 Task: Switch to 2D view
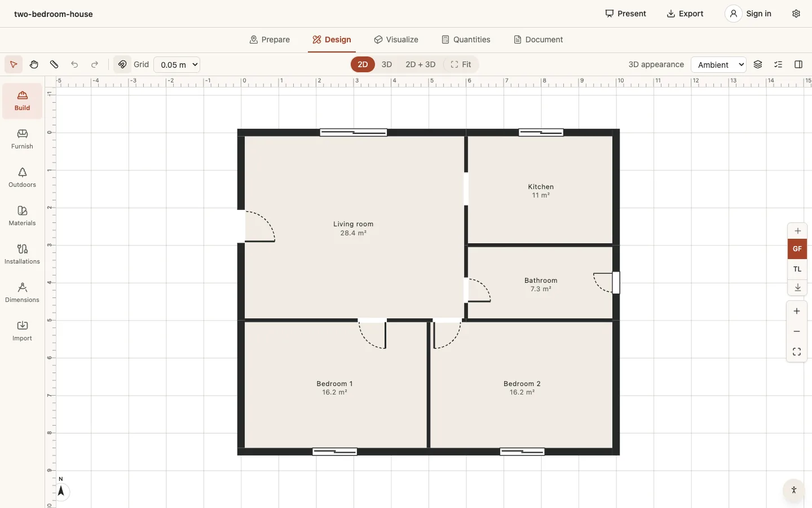363,64
